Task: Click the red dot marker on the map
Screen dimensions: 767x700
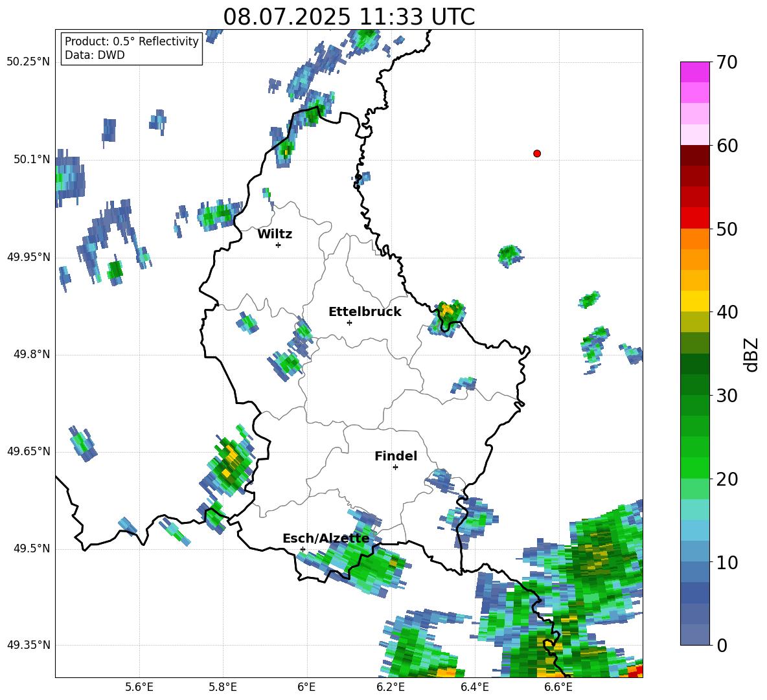Action: click(537, 153)
